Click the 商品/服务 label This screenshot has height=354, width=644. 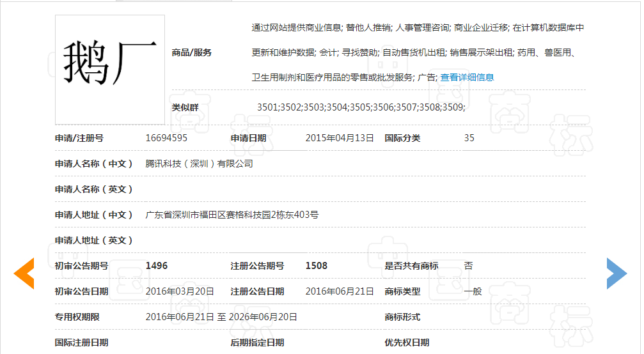(x=192, y=52)
